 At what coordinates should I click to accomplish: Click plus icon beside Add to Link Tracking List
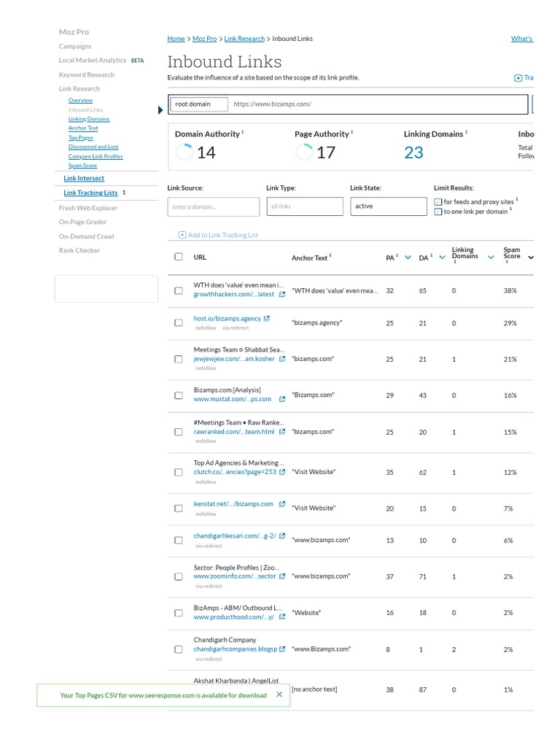coord(182,235)
